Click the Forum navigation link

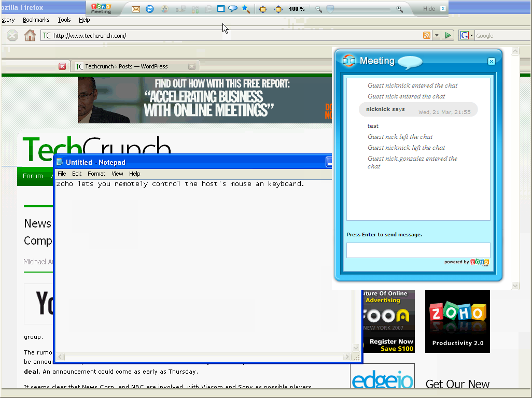pos(33,176)
